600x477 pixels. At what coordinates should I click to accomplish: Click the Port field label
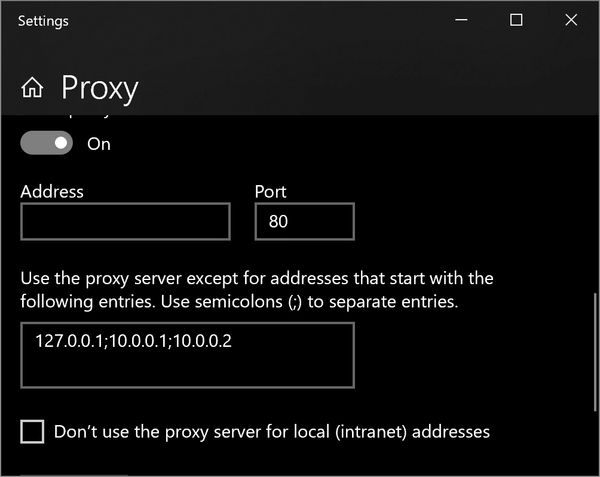pyautogui.click(x=271, y=191)
